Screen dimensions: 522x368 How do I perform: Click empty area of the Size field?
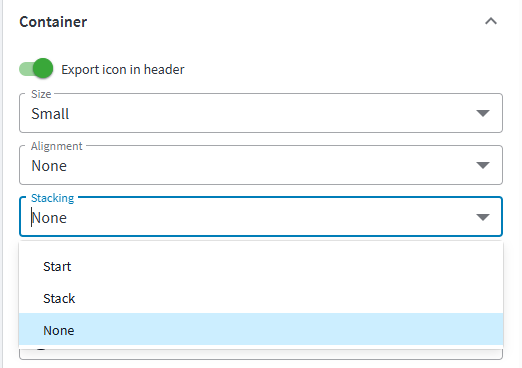click(x=267, y=113)
